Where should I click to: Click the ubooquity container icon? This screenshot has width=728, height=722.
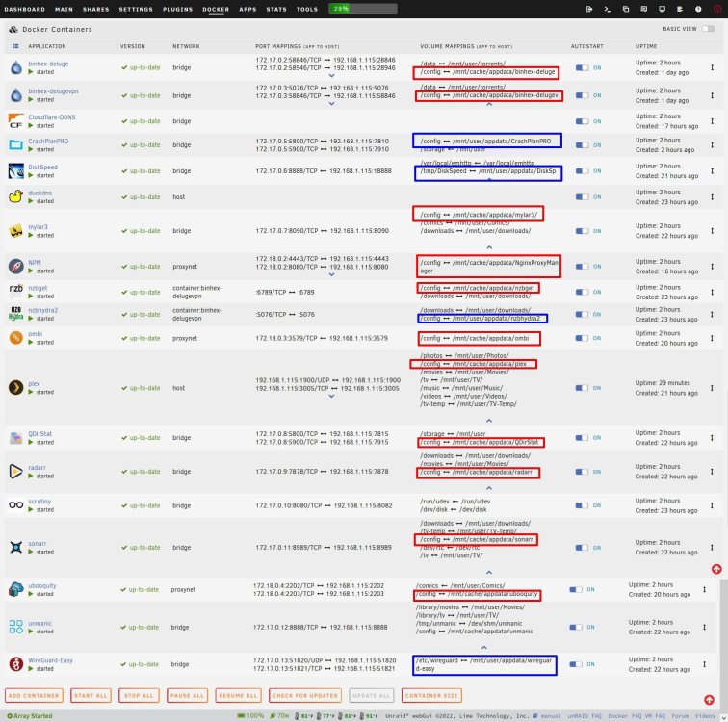pyautogui.click(x=16, y=589)
